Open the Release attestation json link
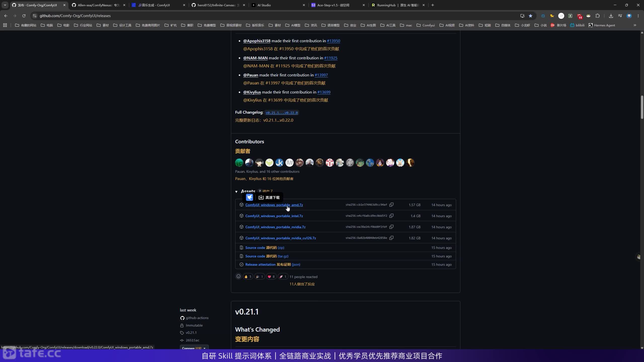Viewport: 644px width, 362px height. [273, 264]
